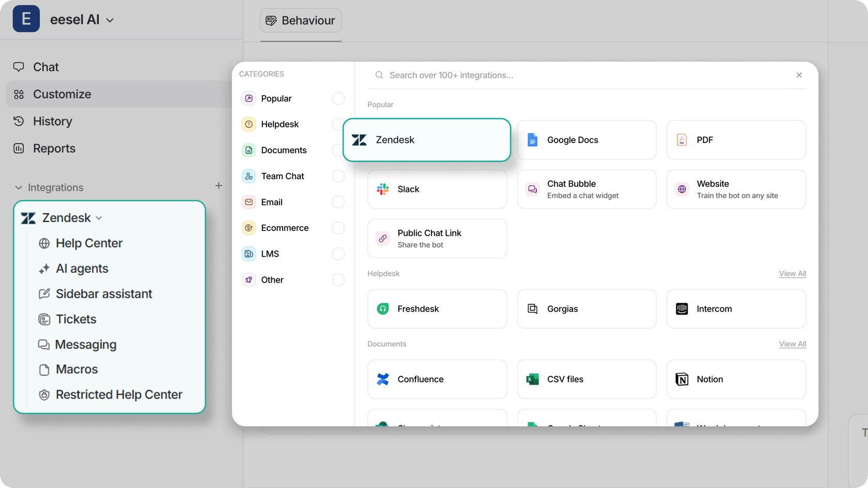Toggle the Ecommerce category radio

pyautogui.click(x=338, y=228)
